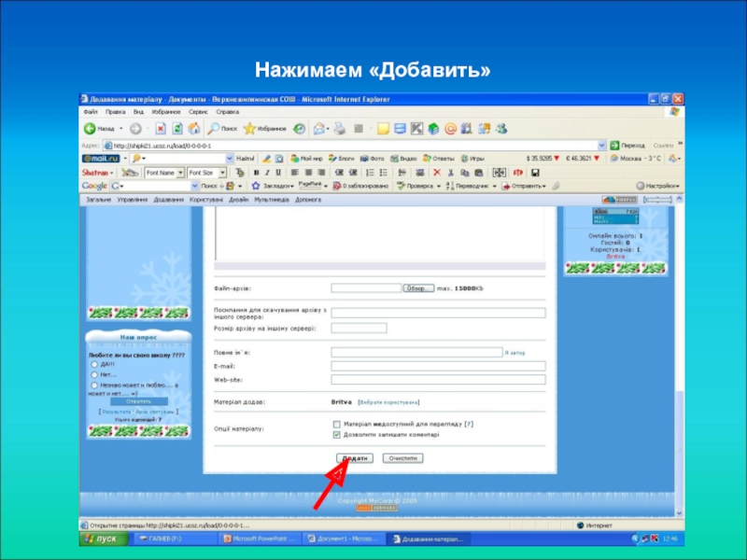Image resolution: width=747 pixels, height=560 pixels.
Task: Open Додавання in uCoz admin bar
Action: [168, 200]
